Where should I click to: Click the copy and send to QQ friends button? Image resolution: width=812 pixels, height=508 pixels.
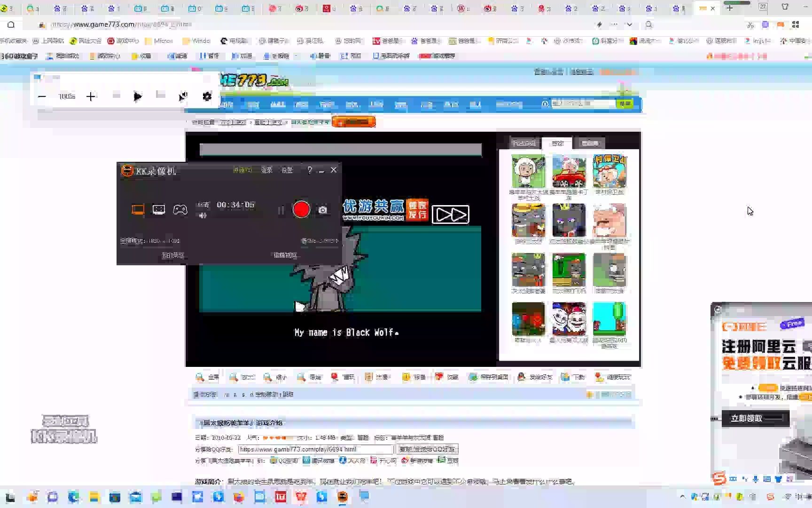(427, 449)
